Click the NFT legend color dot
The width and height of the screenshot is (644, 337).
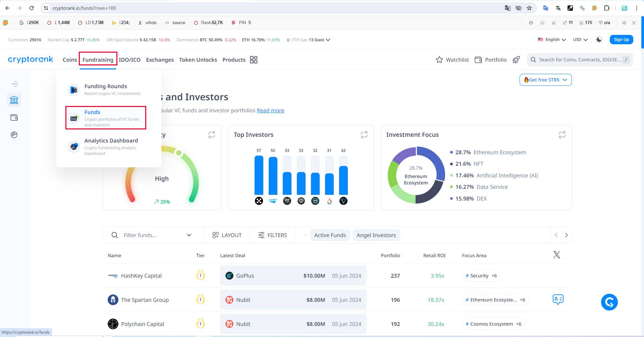(x=451, y=164)
